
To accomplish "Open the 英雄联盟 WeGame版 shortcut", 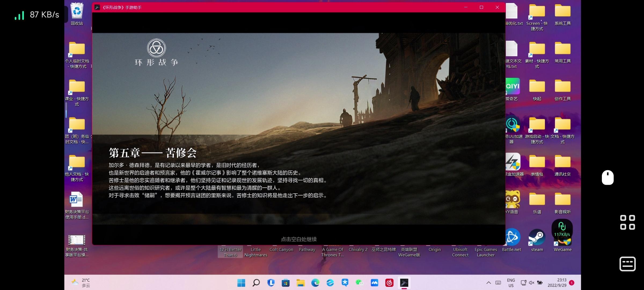I will tap(409, 252).
